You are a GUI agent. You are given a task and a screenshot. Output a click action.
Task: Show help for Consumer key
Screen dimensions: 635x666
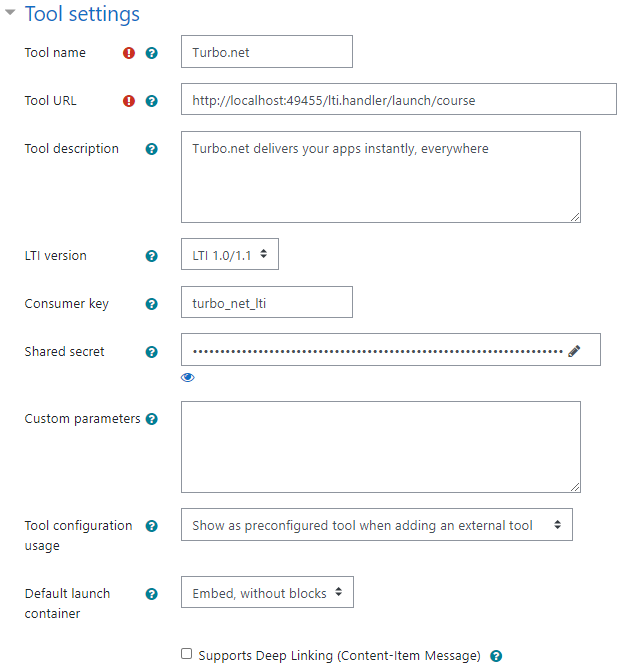click(152, 304)
